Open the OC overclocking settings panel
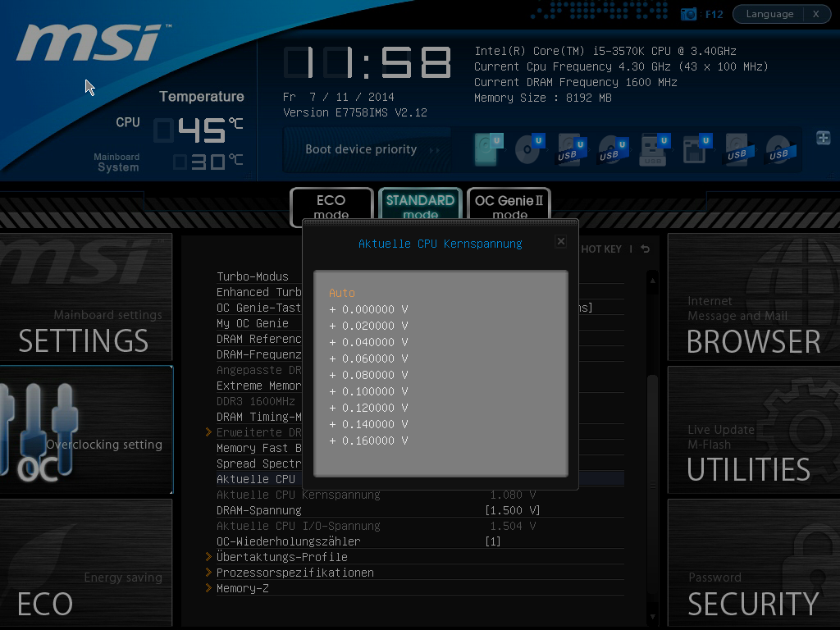This screenshot has width=840, height=630. point(86,430)
